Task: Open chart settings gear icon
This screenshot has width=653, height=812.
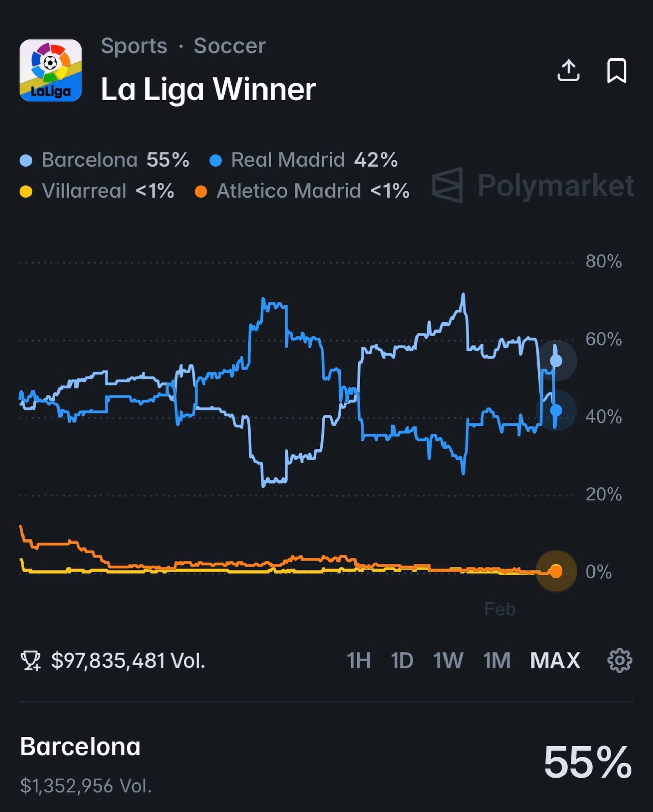Action: [x=619, y=660]
